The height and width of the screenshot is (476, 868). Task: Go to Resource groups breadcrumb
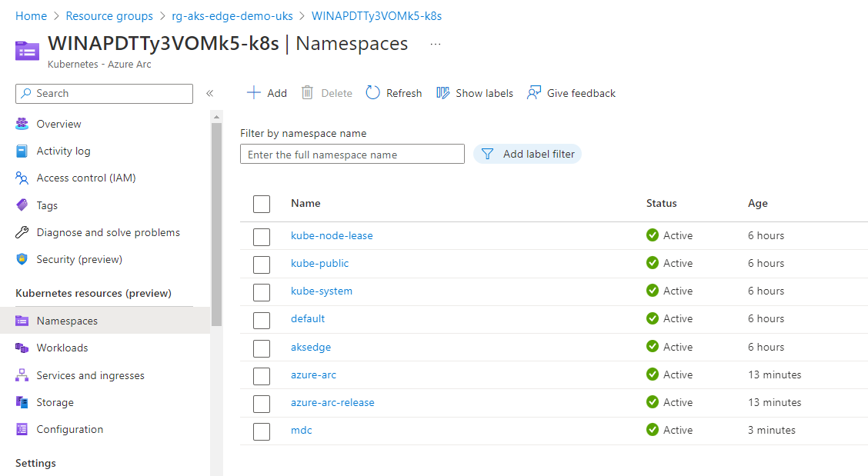pyautogui.click(x=109, y=16)
